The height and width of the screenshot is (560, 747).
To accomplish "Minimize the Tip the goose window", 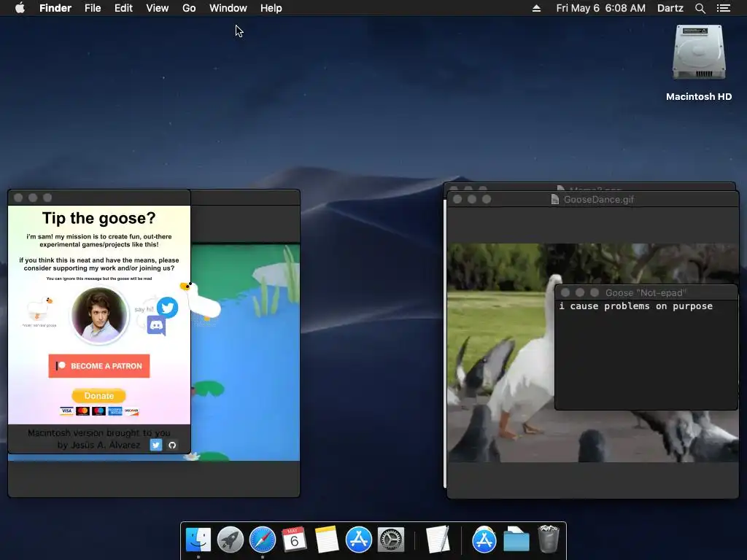I will pos(33,198).
